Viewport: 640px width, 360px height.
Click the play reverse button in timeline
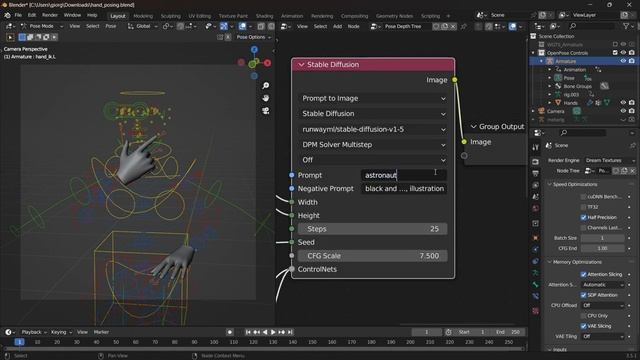click(265, 332)
